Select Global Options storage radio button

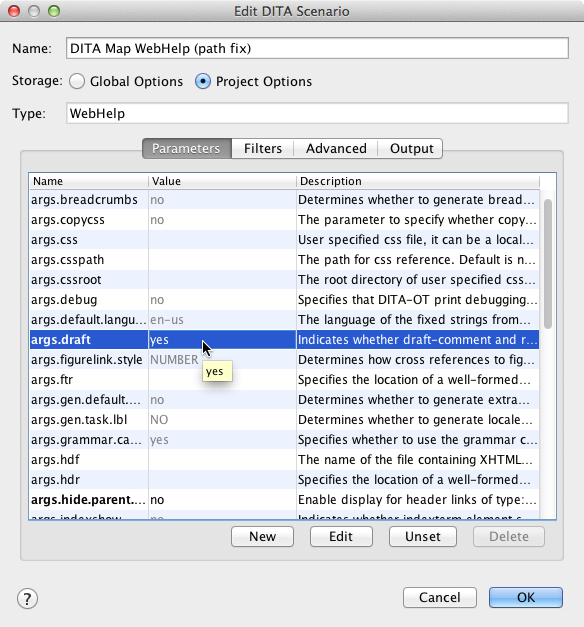click(x=76, y=81)
